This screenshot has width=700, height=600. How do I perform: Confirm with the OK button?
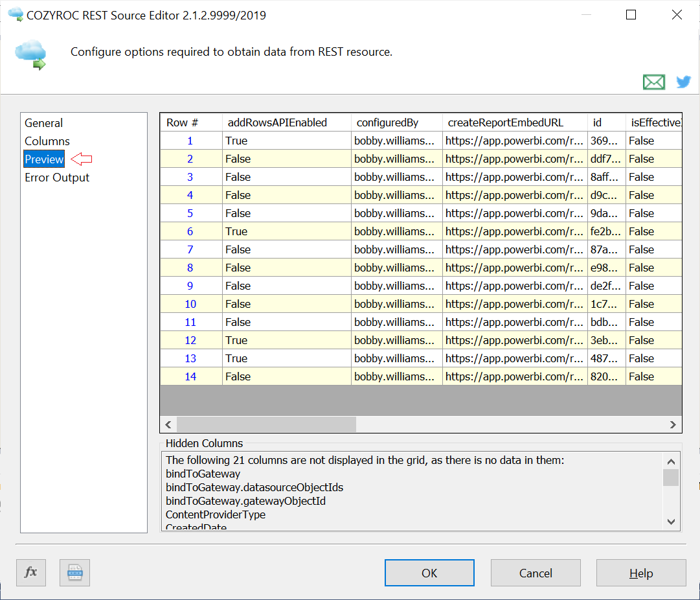point(429,573)
